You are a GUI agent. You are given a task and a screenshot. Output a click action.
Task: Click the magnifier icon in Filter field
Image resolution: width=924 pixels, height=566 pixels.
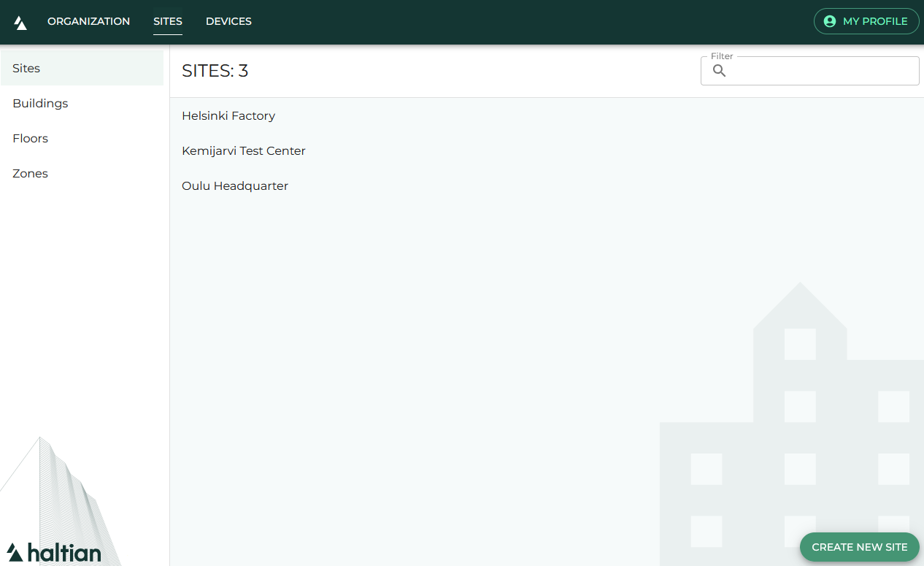coord(720,71)
